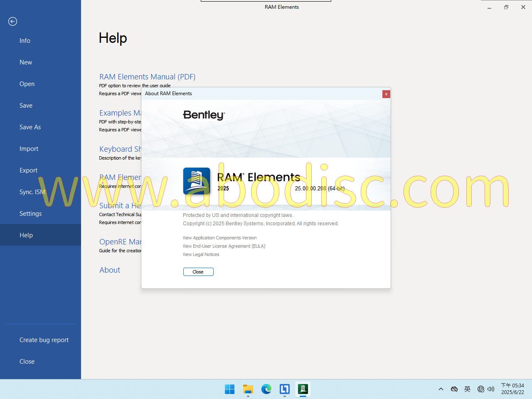Click Create bug report
Screen dimensions: 532x399
pos(44,340)
